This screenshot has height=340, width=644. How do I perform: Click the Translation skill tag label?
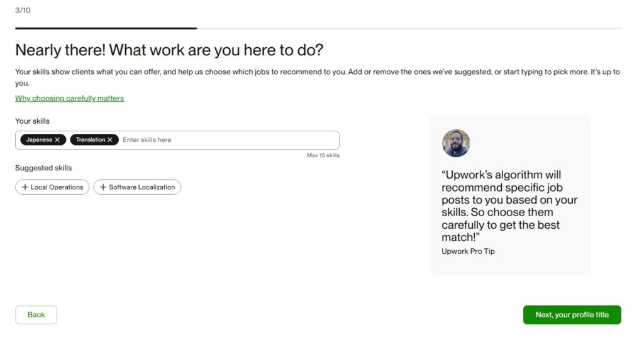point(91,140)
